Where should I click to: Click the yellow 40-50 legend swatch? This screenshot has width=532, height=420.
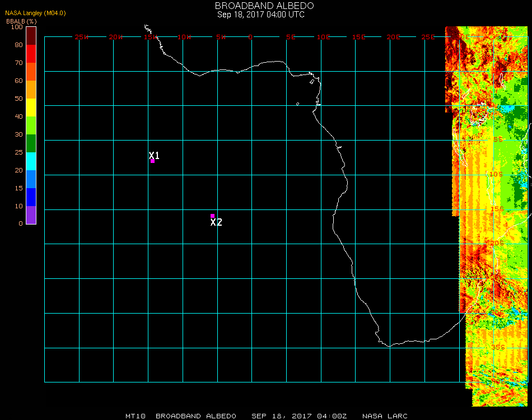point(31,108)
